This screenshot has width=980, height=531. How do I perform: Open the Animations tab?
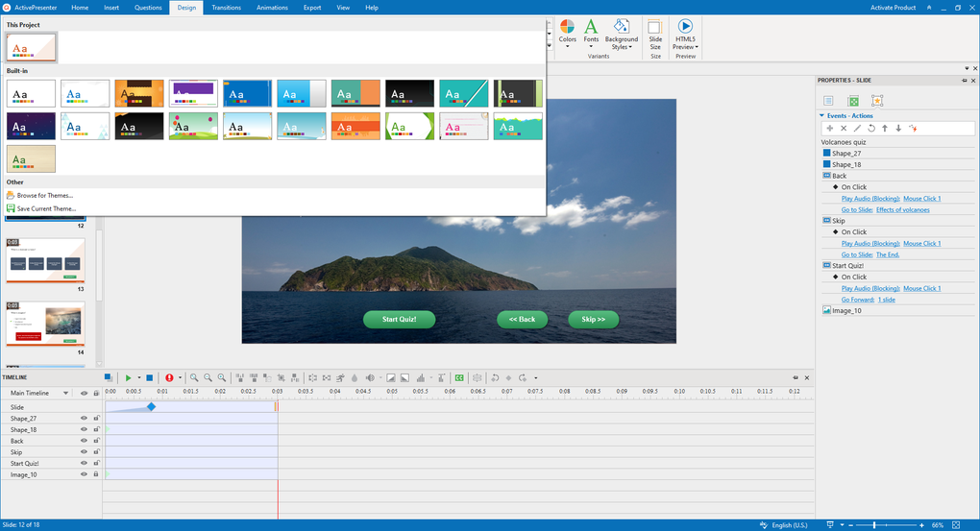272,8
